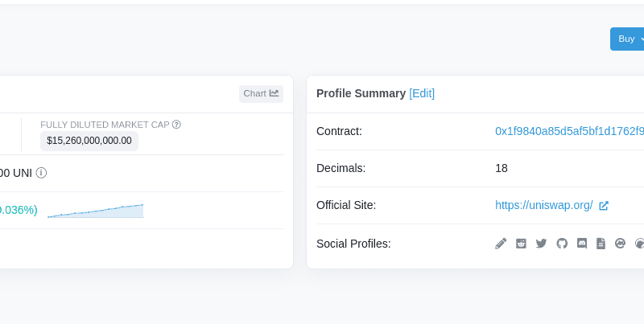The width and height of the screenshot is (644, 324).
Task: Click the $15,260,000,000.00 market cap value
Action: 89,141
